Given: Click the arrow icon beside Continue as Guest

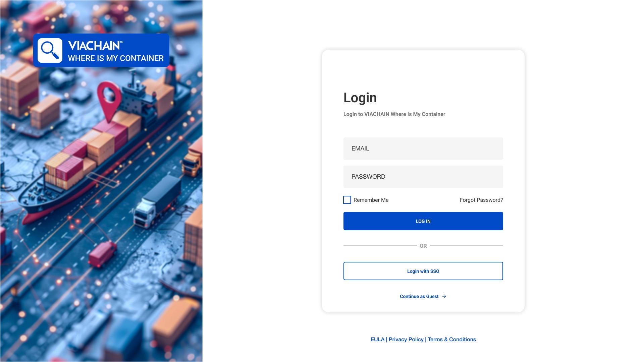Looking at the screenshot, I should point(444,296).
